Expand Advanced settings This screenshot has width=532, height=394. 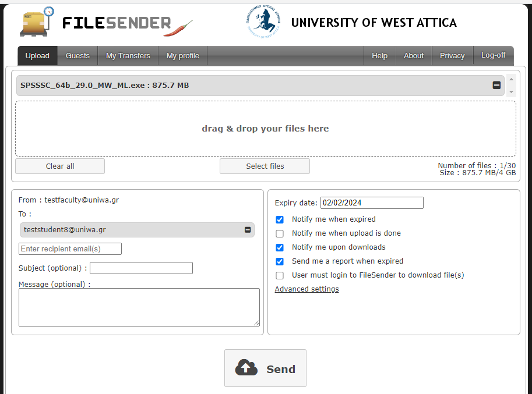(306, 289)
